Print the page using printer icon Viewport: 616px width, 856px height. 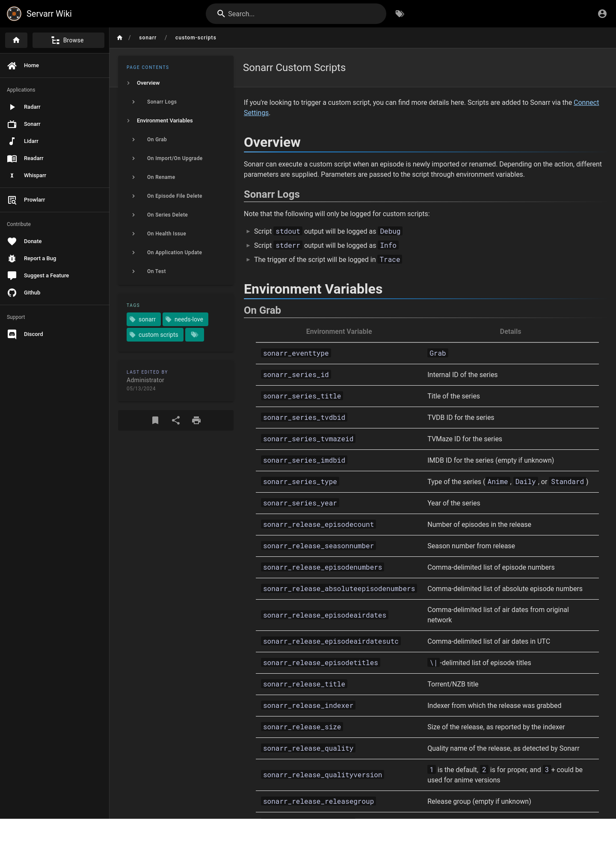click(x=196, y=420)
